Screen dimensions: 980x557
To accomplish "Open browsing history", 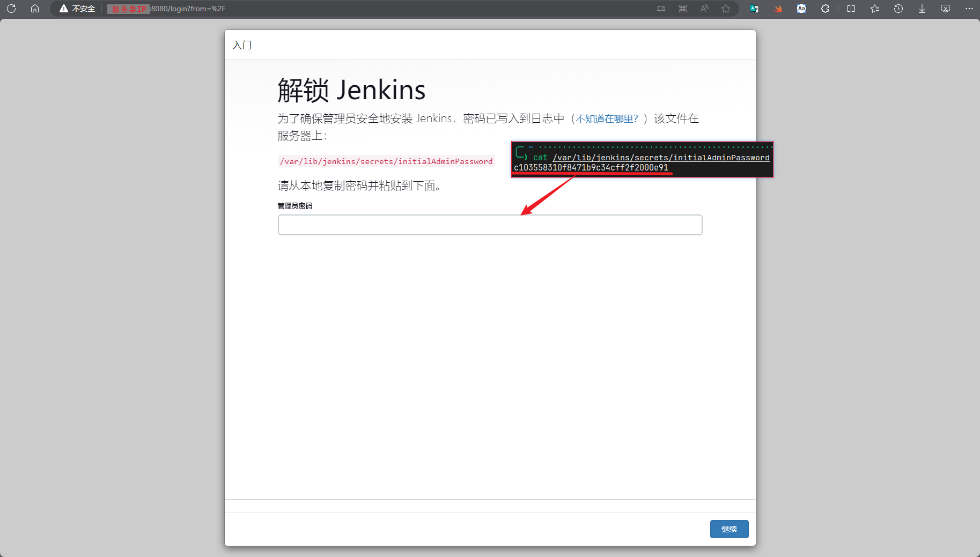I will pyautogui.click(x=898, y=9).
